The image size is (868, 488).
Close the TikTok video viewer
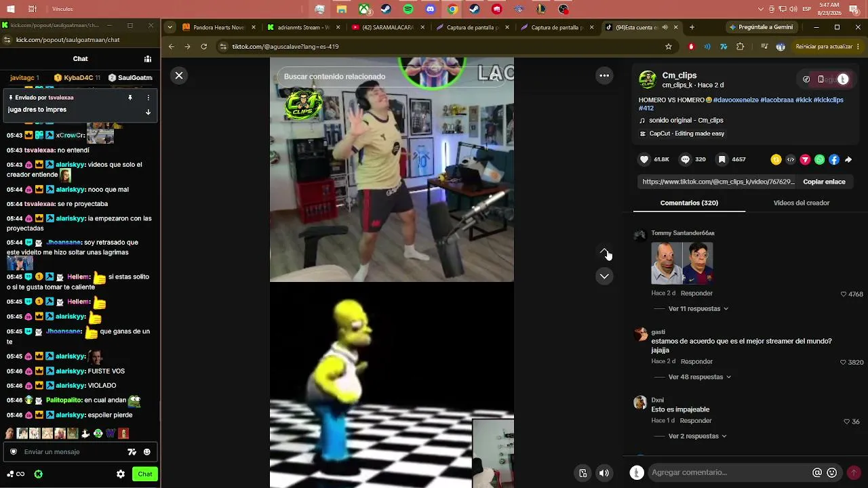point(179,76)
